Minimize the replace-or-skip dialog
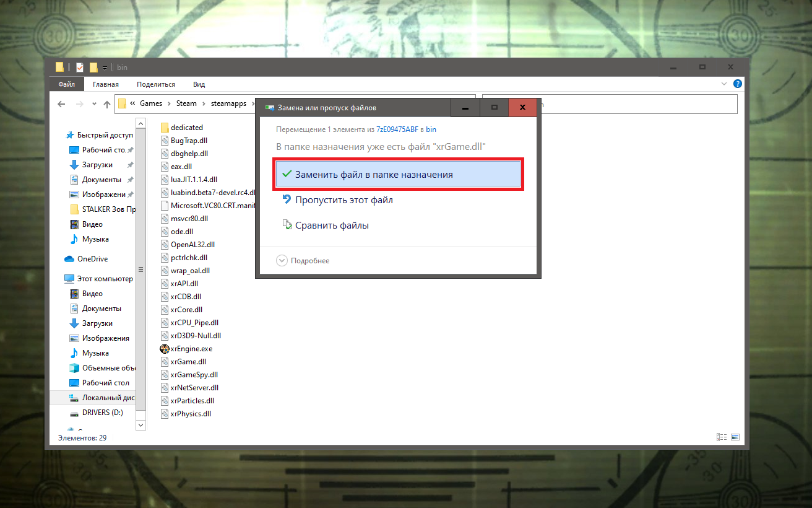This screenshot has width=812, height=508. [465, 107]
